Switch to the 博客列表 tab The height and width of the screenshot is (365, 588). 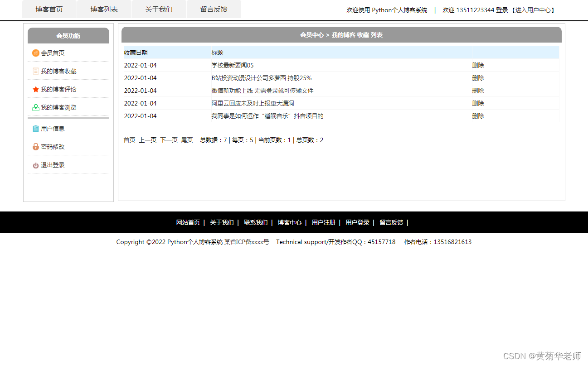click(x=104, y=9)
